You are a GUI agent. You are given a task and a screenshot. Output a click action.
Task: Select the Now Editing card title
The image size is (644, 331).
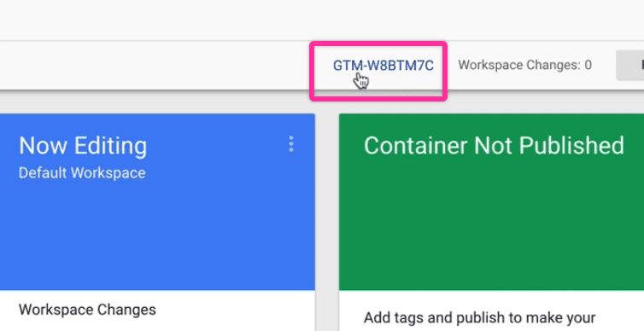83,146
